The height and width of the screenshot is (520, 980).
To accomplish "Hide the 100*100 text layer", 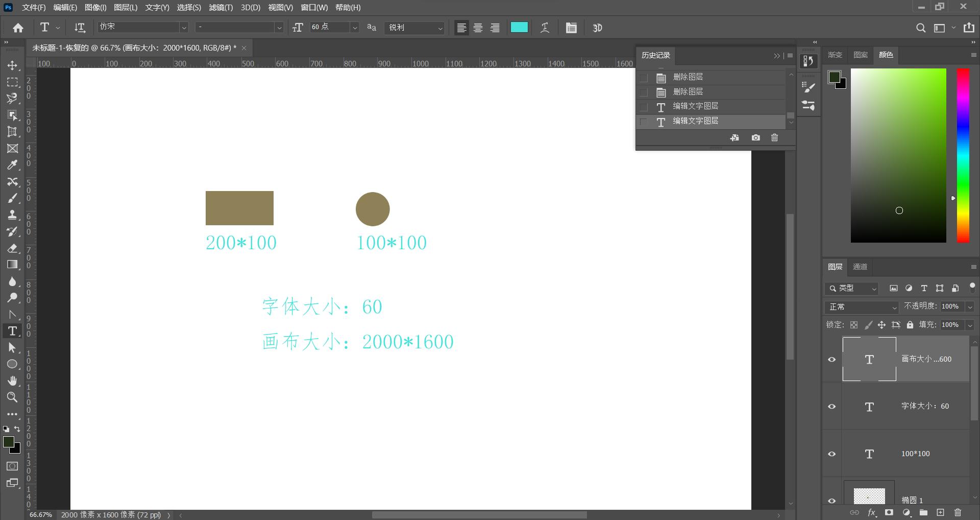I will coord(831,454).
